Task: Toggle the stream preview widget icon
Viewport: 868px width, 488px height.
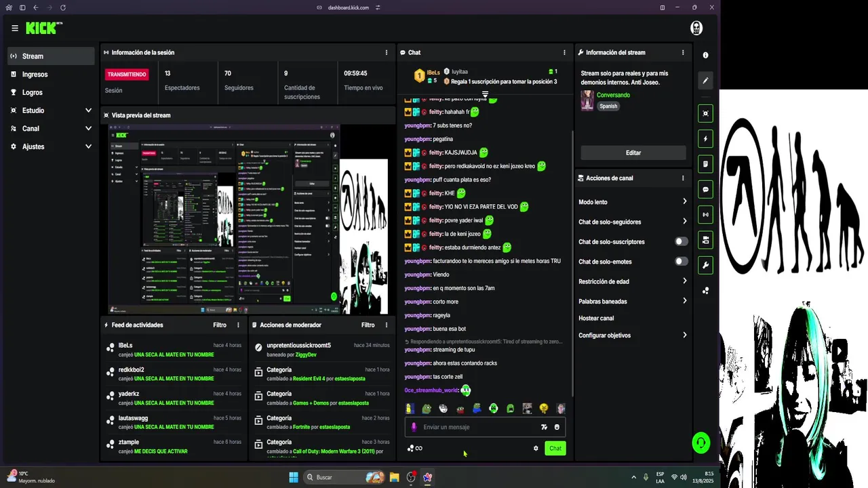Action: coord(706,113)
